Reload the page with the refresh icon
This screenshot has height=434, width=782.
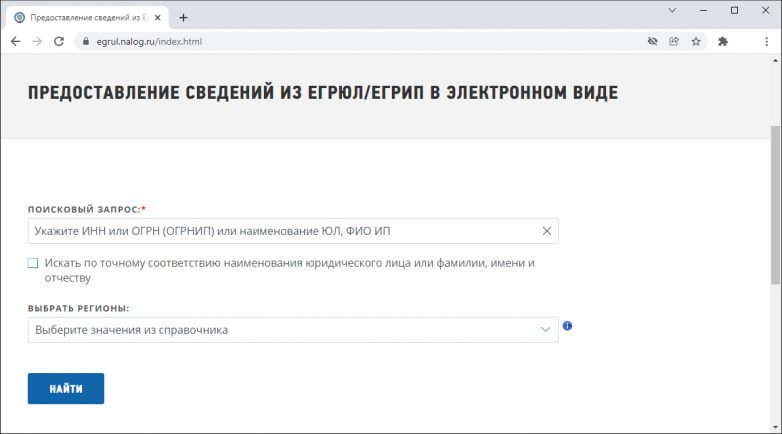click(x=59, y=41)
